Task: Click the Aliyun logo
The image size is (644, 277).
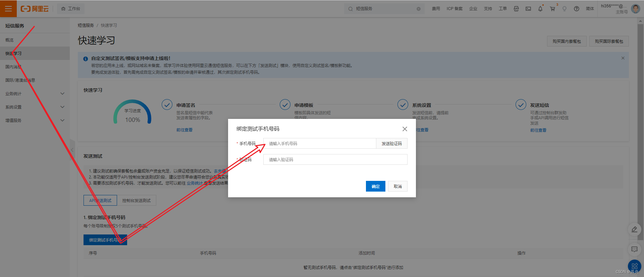Action: [35, 9]
